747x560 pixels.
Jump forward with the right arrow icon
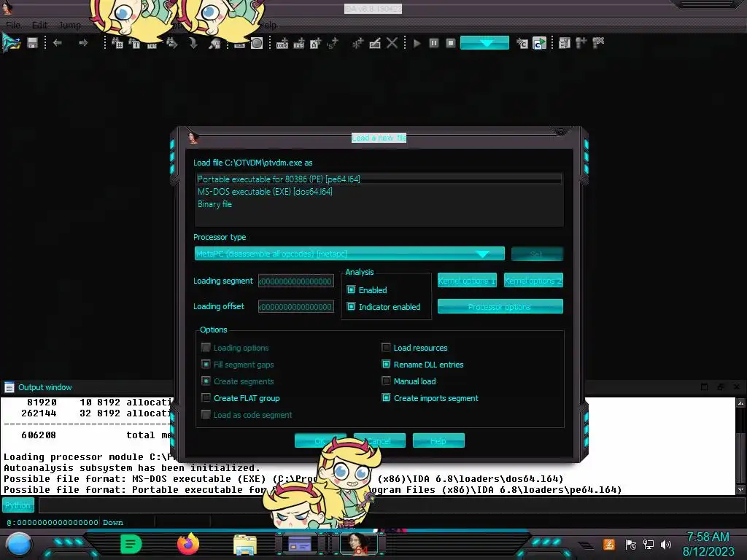click(83, 43)
